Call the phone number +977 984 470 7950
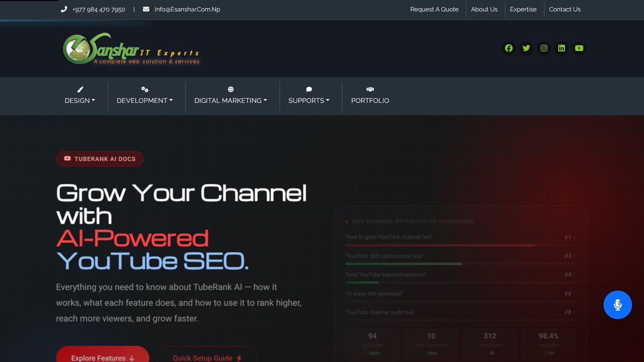Viewport: 644px width, 362px height. (x=99, y=10)
